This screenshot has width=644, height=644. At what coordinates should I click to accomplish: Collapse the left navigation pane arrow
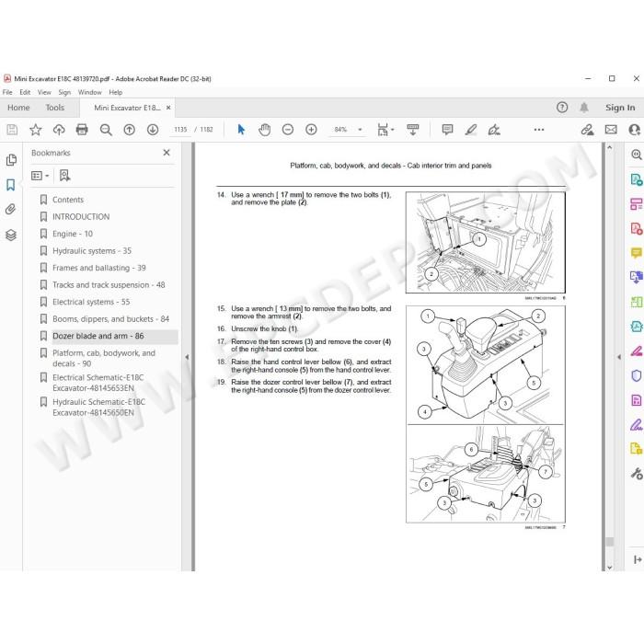pos(187,357)
